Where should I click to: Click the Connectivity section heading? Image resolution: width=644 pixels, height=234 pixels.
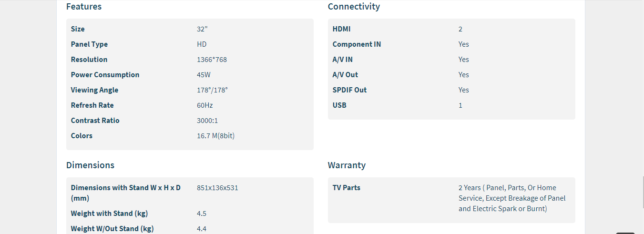coord(354,7)
